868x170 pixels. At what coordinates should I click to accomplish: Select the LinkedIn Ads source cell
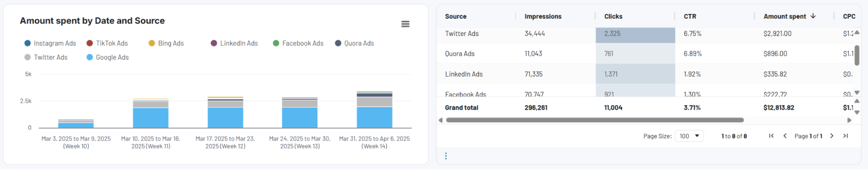pyautogui.click(x=464, y=74)
